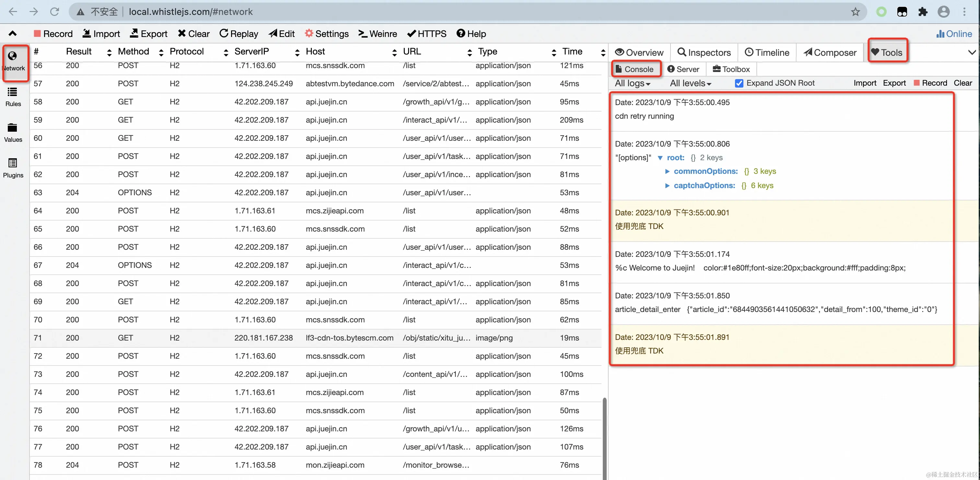Image resolution: width=980 pixels, height=480 pixels.
Task: Open the Weinre toolbar item
Action: [378, 33]
